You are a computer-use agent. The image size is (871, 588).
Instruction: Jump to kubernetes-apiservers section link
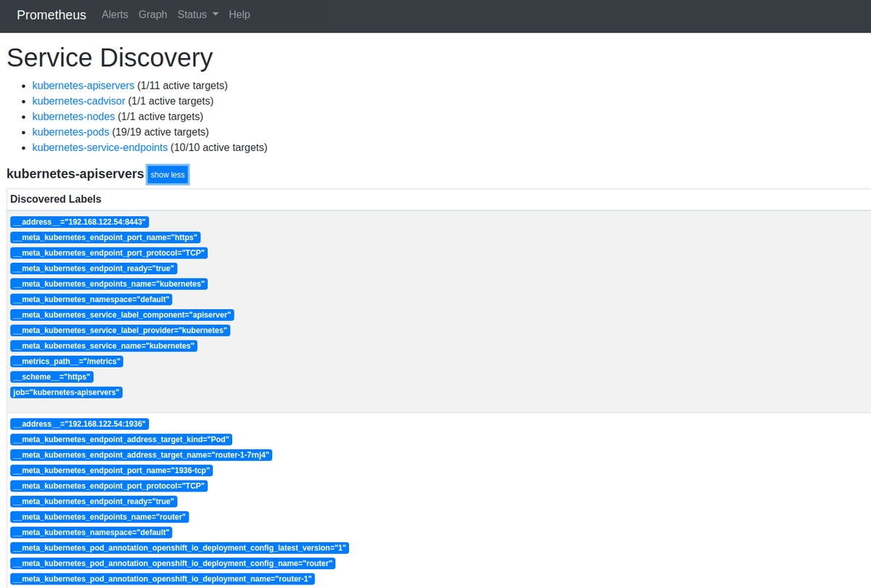coord(83,86)
